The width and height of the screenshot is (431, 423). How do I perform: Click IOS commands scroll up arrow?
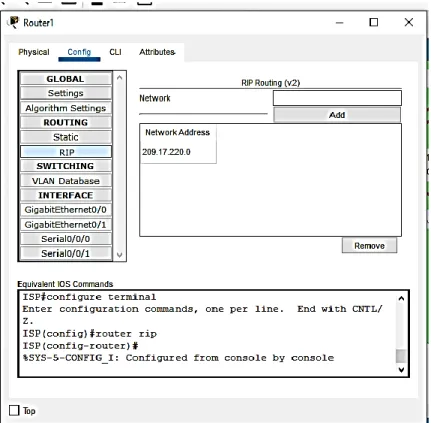pyautogui.click(x=401, y=298)
